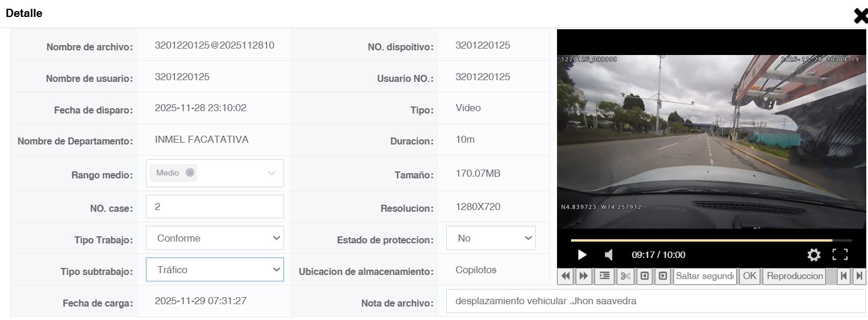Screen dimensions: 868x320
Task: Open the Estado de proteccion dropdown
Action: click(491, 238)
